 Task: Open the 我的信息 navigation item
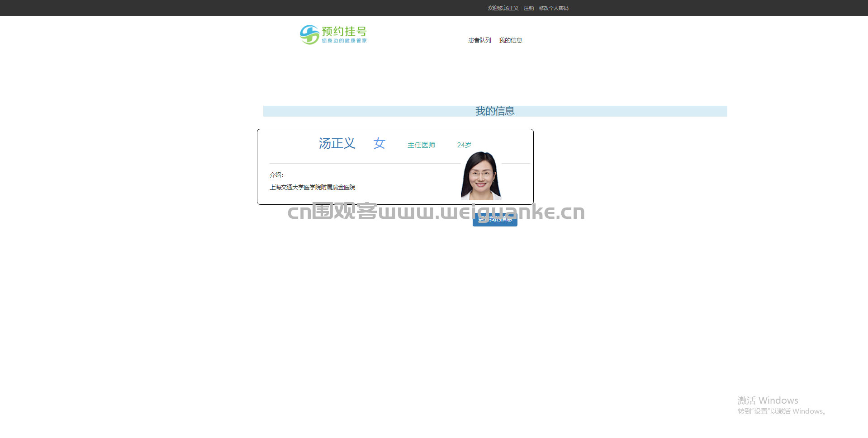click(510, 40)
